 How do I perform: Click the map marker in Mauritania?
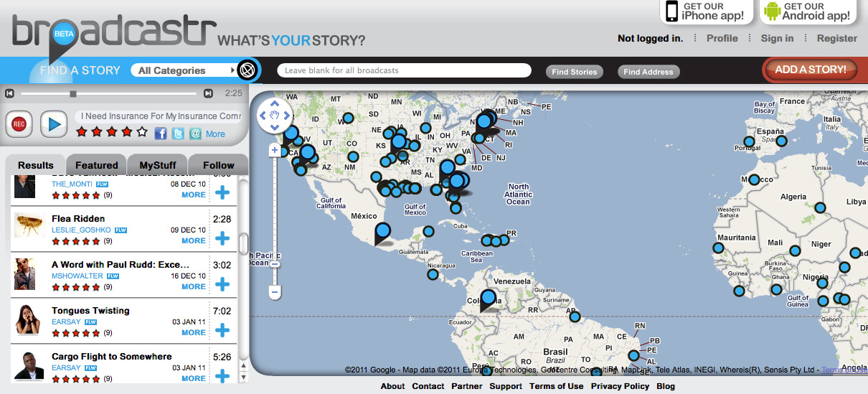(x=718, y=248)
